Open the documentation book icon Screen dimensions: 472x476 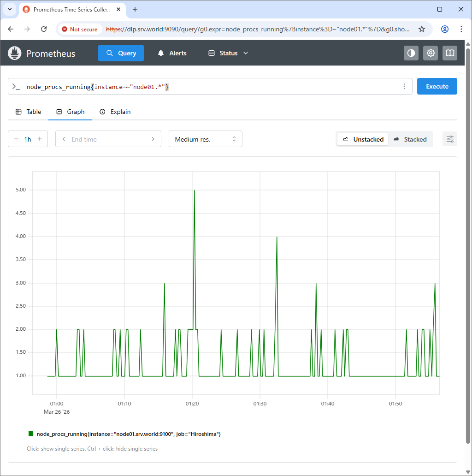tap(450, 53)
